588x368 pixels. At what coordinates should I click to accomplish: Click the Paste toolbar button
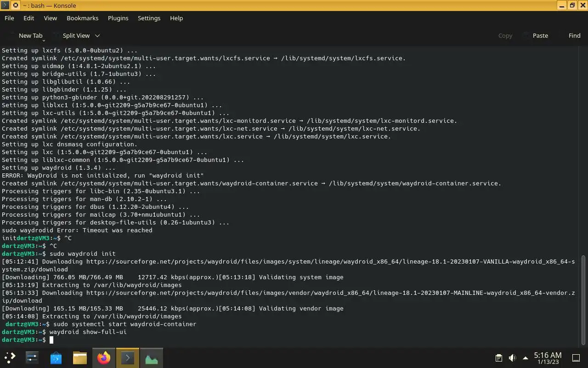click(536, 35)
